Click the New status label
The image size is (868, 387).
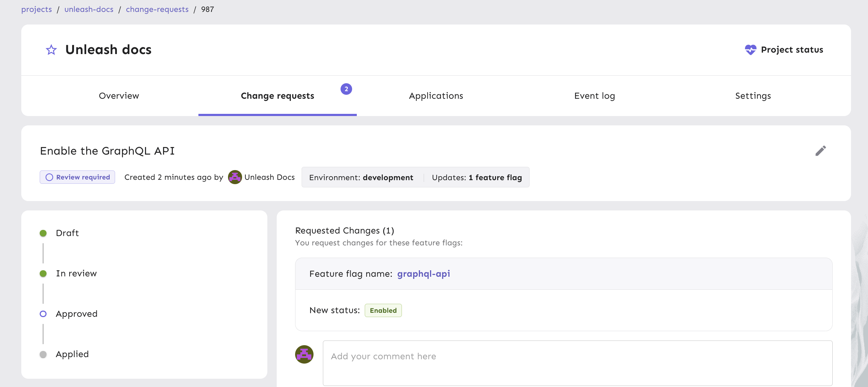click(x=335, y=310)
